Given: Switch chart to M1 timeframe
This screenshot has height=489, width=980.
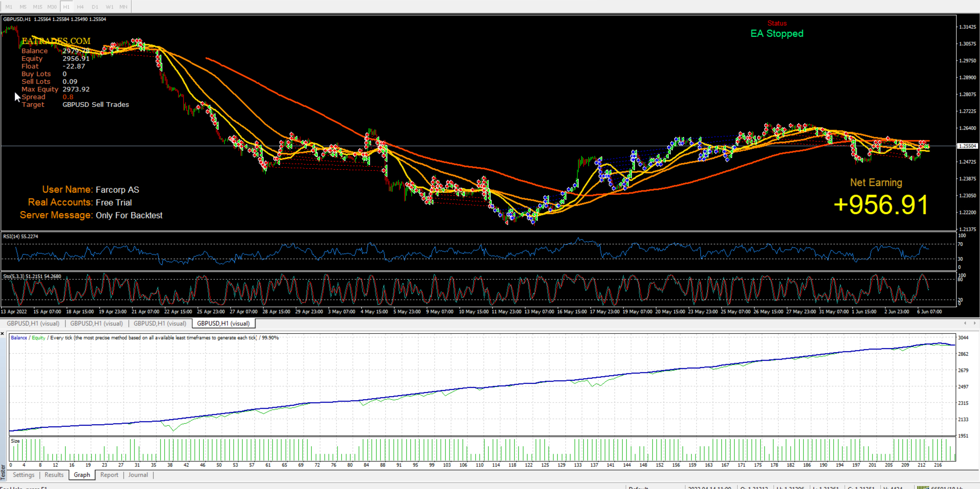Looking at the screenshot, I should point(9,7).
